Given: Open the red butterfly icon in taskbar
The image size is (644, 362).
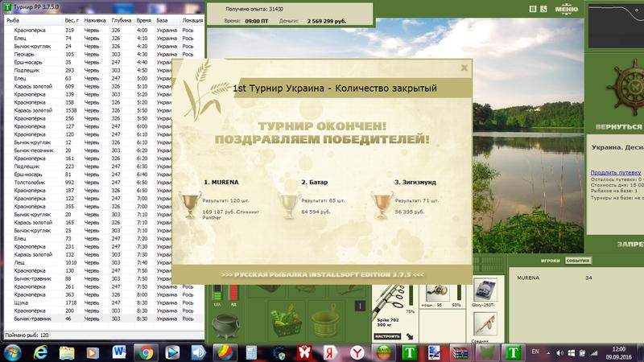Looking at the screenshot, I should [304, 353].
